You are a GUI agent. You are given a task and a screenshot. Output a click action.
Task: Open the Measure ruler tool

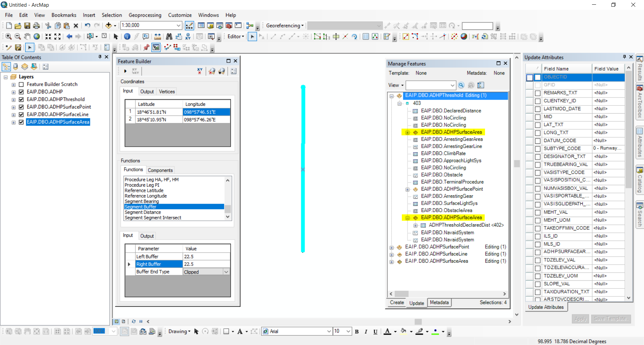(157, 37)
